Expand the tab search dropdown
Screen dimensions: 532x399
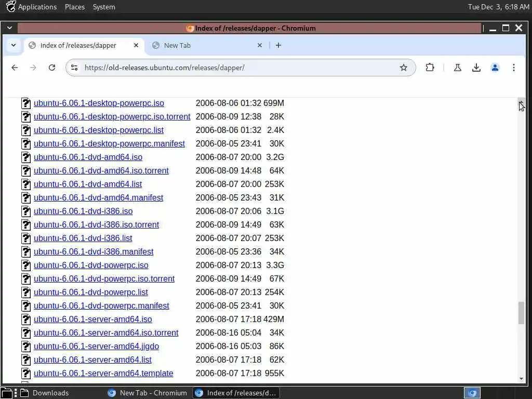13,45
